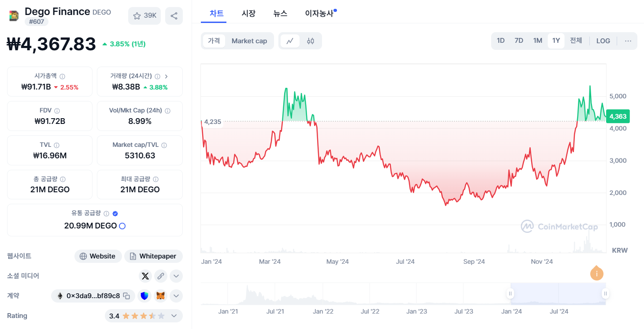Select the 가격 chart mode

click(x=214, y=41)
